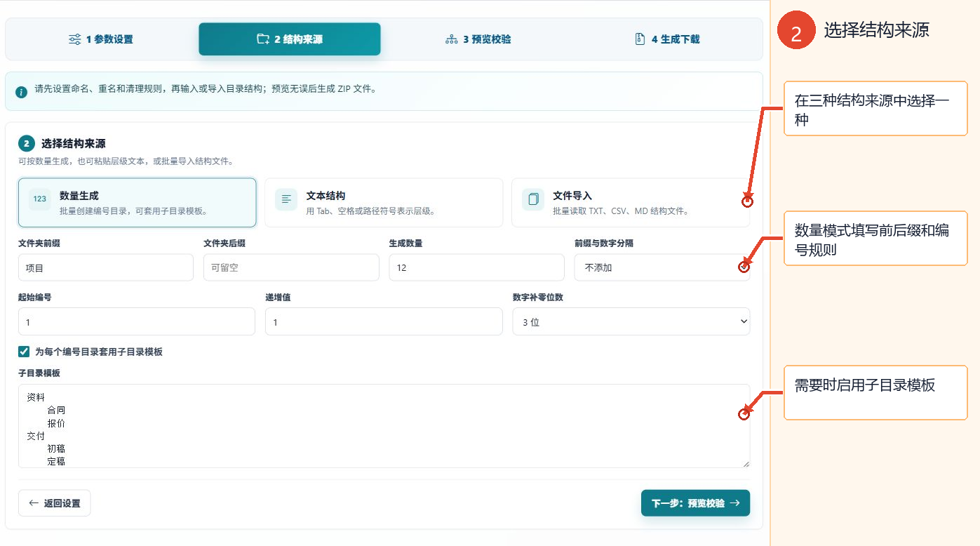This screenshot has width=980, height=546.
Task: Click the info icon in the notice banner
Action: [x=22, y=92]
